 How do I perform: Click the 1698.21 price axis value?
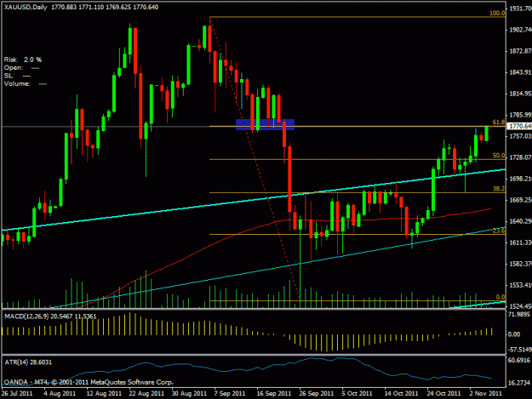point(520,179)
